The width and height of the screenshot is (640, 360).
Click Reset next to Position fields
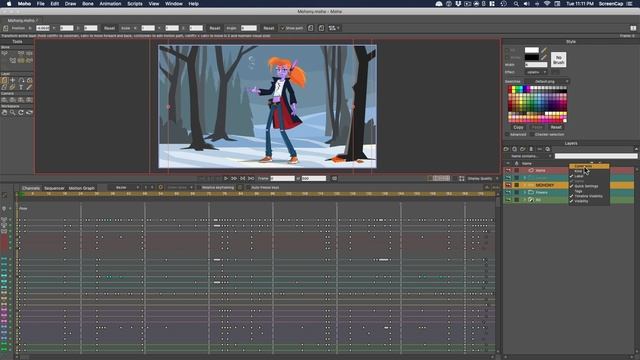(109, 28)
